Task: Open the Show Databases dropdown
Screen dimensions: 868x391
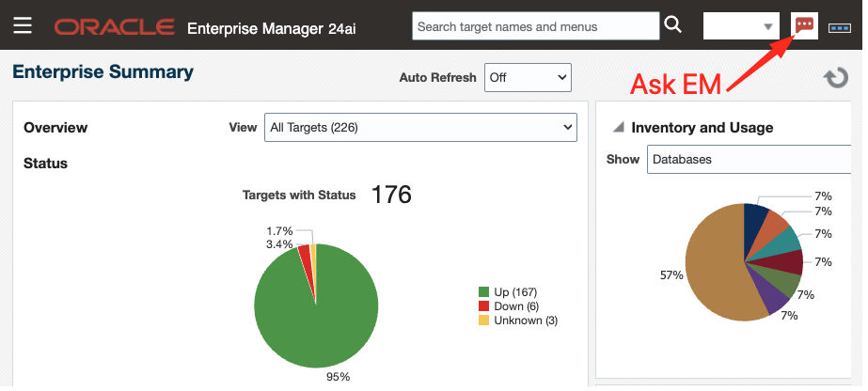Action: (752, 160)
